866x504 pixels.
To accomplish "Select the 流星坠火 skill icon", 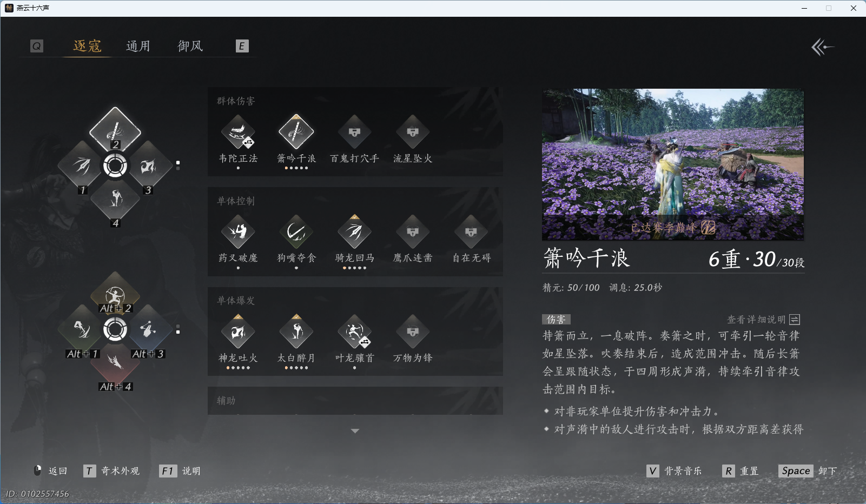I will click(412, 131).
